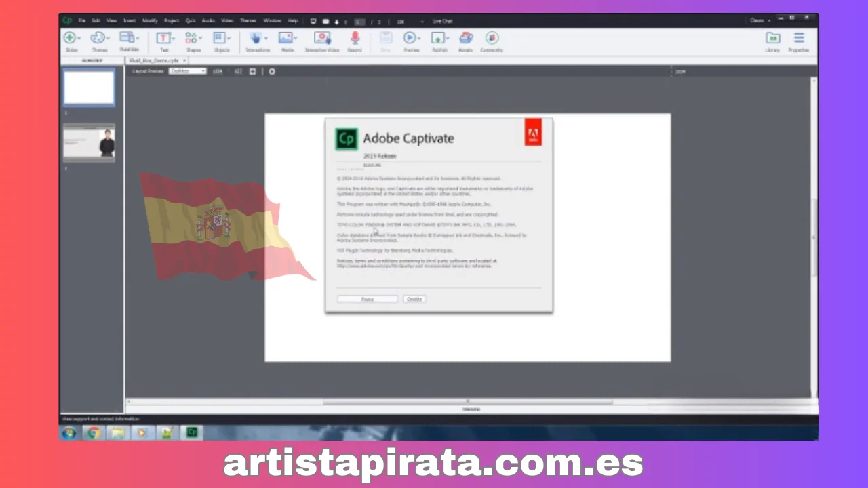Close the Fluid_Box_Demo.cptx document tab
The image size is (868, 488).
point(184,60)
